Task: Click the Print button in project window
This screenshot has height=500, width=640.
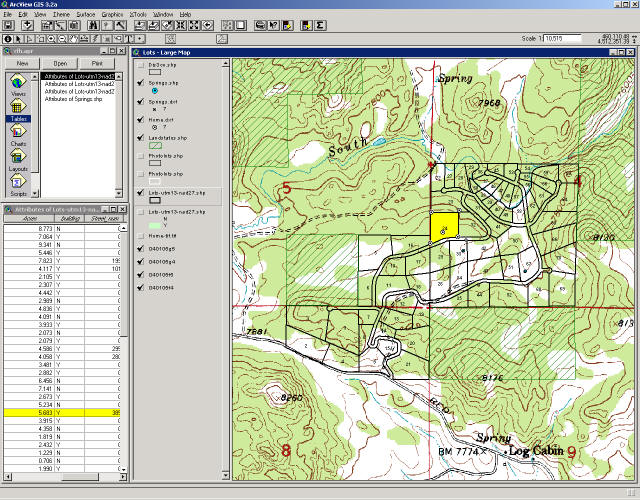Action: pos(97,64)
